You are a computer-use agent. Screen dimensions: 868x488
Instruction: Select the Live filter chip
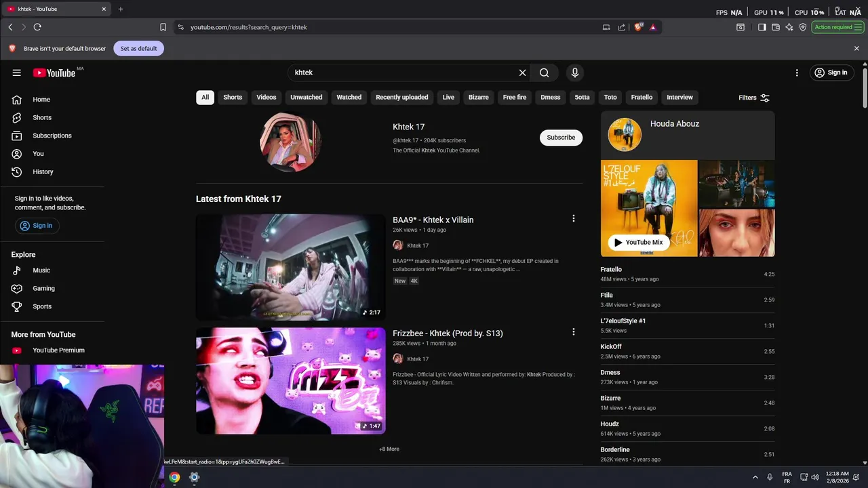pyautogui.click(x=448, y=97)
